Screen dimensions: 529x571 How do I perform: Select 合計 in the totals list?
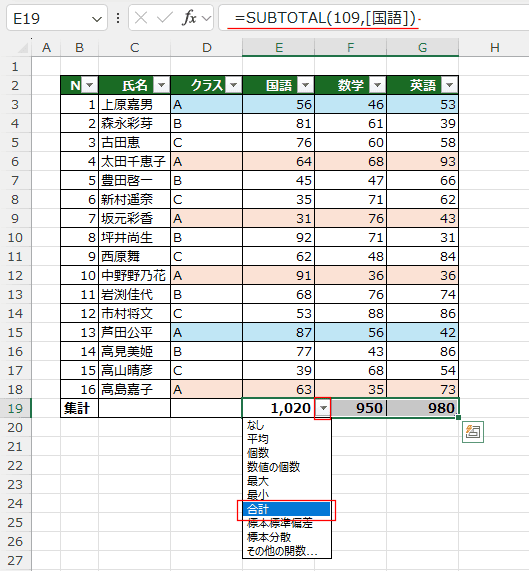[x=287, y=509]
